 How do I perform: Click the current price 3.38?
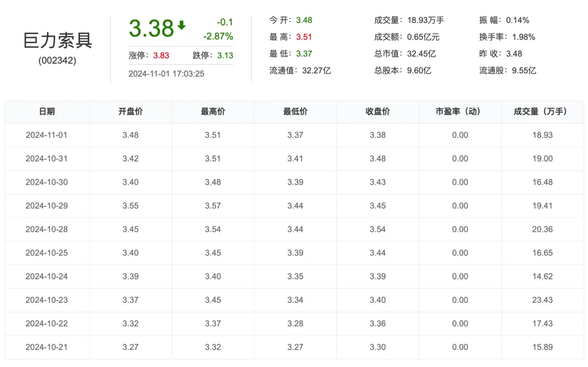[x=151, y=28]
